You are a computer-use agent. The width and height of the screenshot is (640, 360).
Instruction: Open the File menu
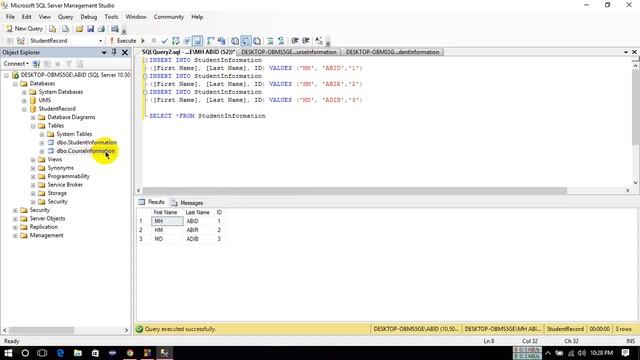pyautogui.click(x=10, y=17)
